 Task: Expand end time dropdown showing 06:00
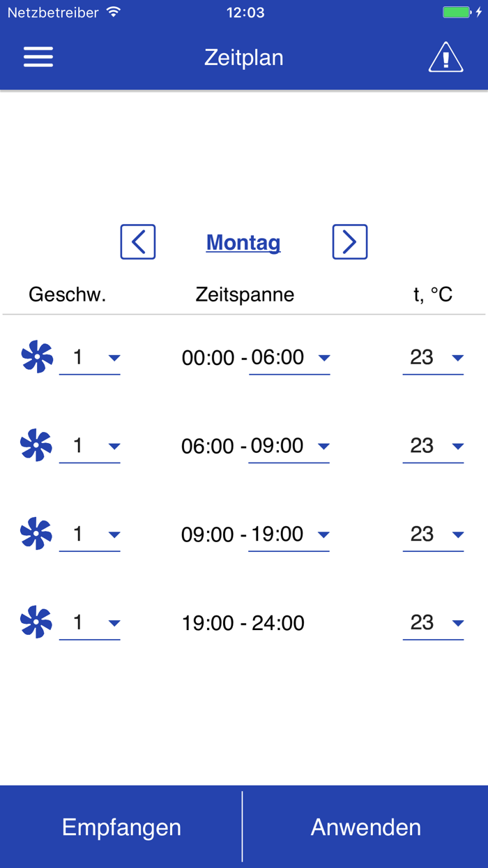point(289,358)
